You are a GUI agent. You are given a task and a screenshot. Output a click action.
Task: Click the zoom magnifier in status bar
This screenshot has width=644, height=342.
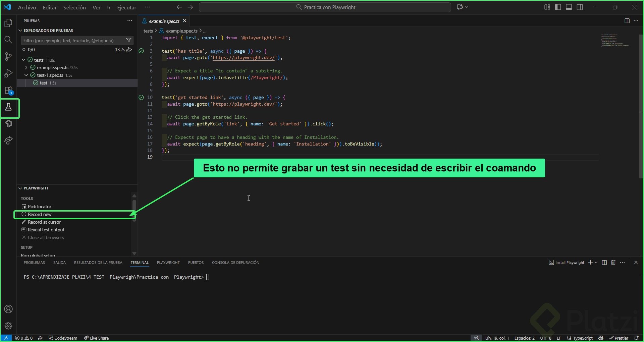[476, 338]
